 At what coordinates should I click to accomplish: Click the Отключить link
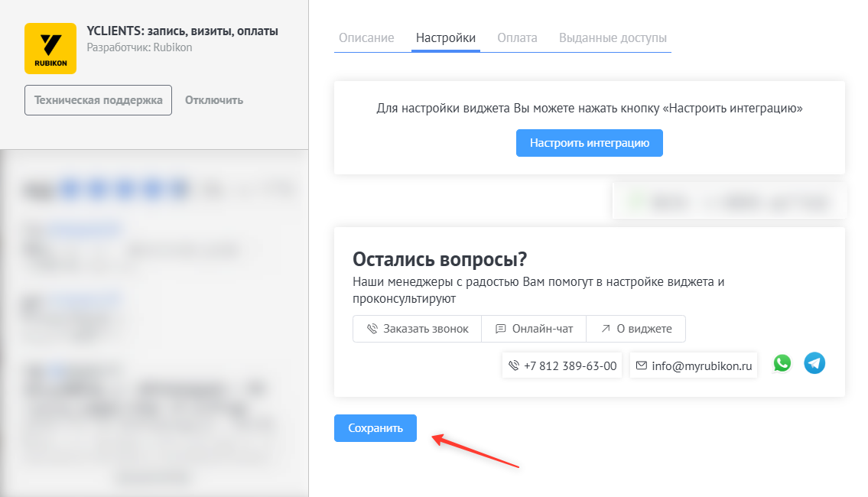(214, 100)
